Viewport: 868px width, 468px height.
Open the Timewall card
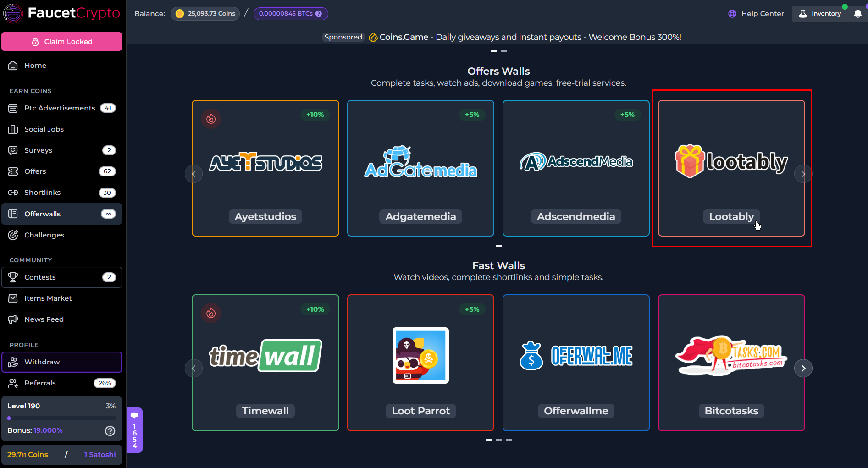coord(265,363)
